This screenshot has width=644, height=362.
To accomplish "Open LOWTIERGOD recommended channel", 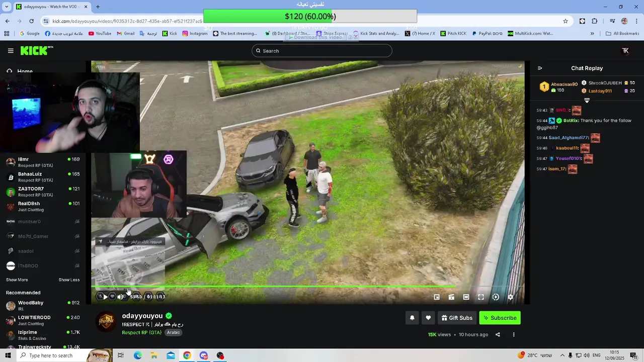I will [x=43, y=320].
